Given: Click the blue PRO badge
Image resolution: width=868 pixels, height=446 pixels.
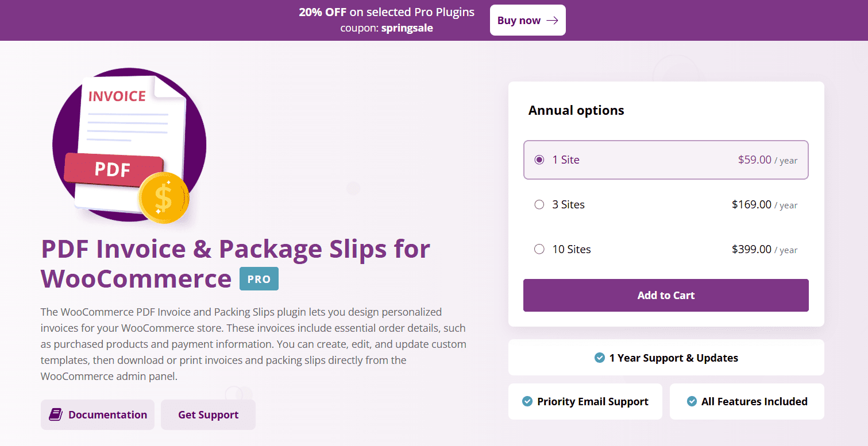Looking at the screenshot, I should click(259, 279).
